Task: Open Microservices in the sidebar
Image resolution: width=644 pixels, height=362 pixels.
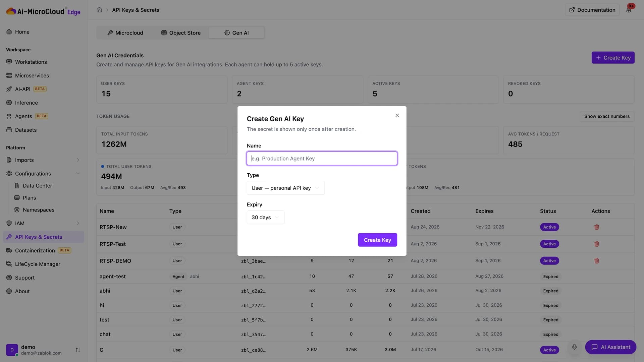Action: click(43, 76)
